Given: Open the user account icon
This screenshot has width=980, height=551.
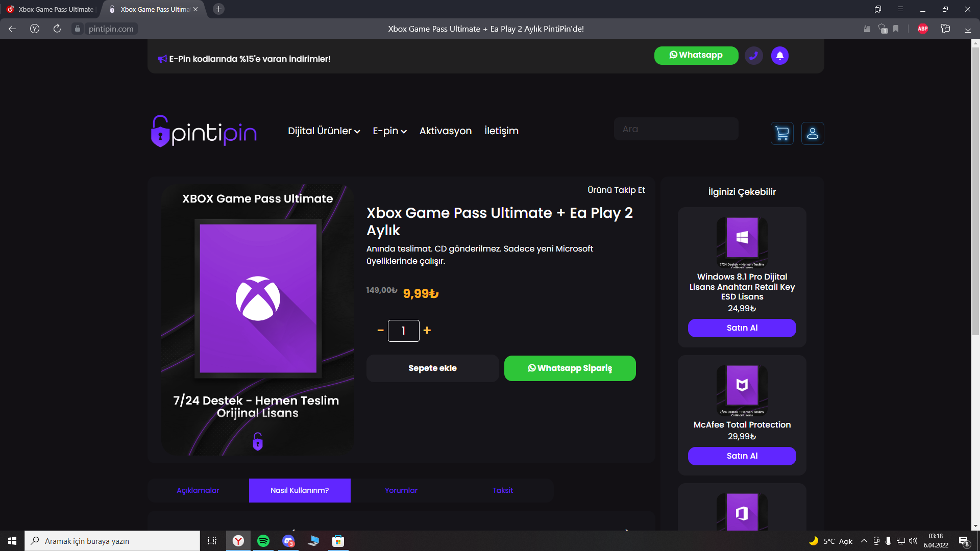Looking at the screenshot, I should tap(812, 133).
